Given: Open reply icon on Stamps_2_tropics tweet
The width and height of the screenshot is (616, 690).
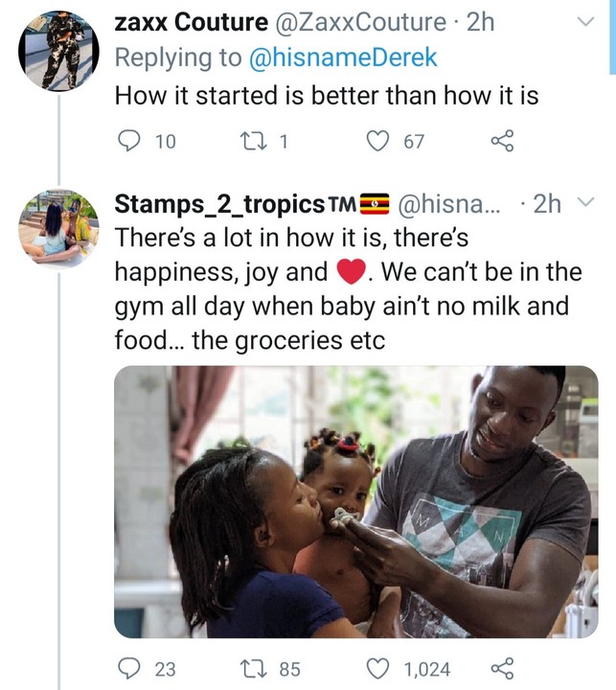Looking at the screenshot, I should [128, 669].
